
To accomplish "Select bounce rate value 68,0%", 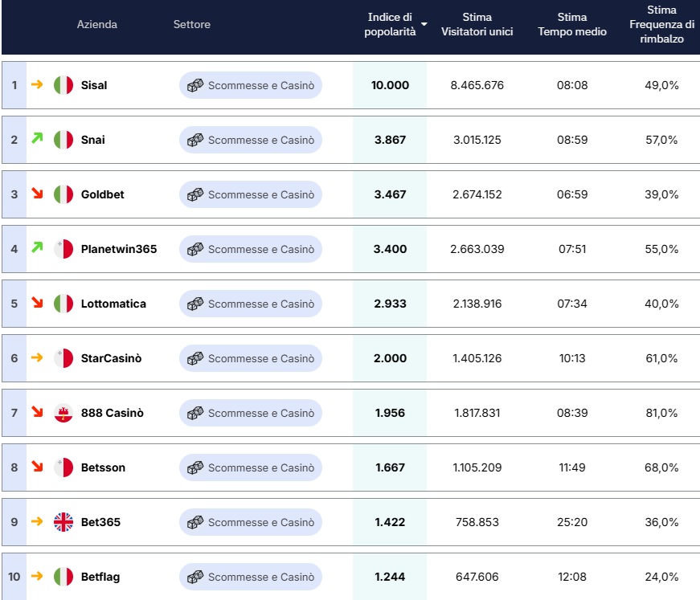I will [x=661, y=467].
